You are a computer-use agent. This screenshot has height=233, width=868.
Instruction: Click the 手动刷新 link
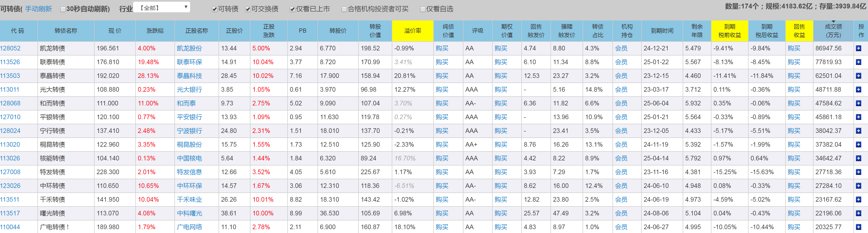[38, 9]
